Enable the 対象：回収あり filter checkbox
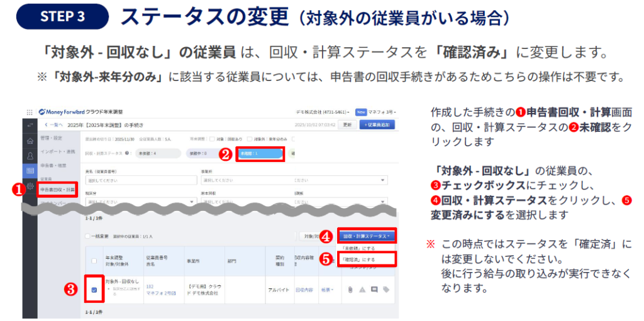Screen dimensions: 644x321 pyautogui.click(x=211, y=138)
